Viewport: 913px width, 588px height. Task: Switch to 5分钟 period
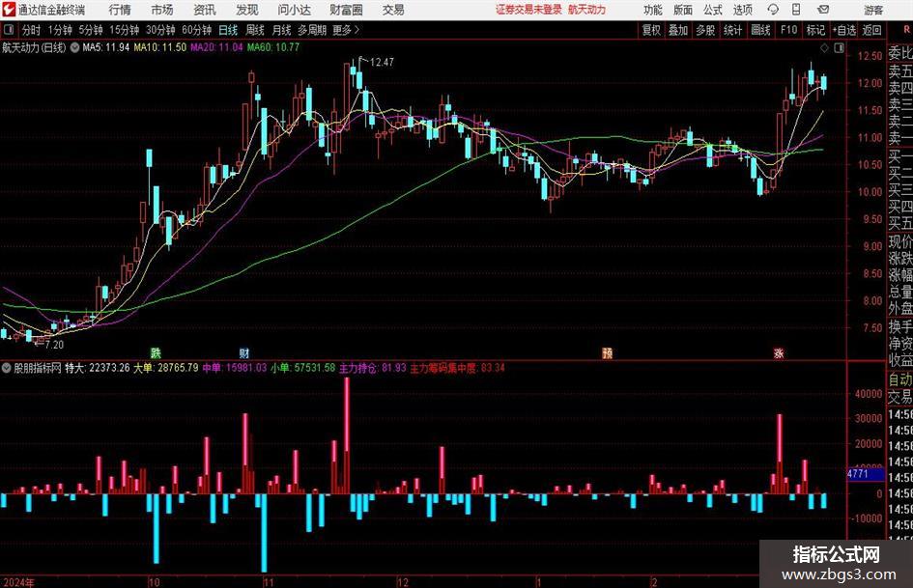tap(91, 30)
